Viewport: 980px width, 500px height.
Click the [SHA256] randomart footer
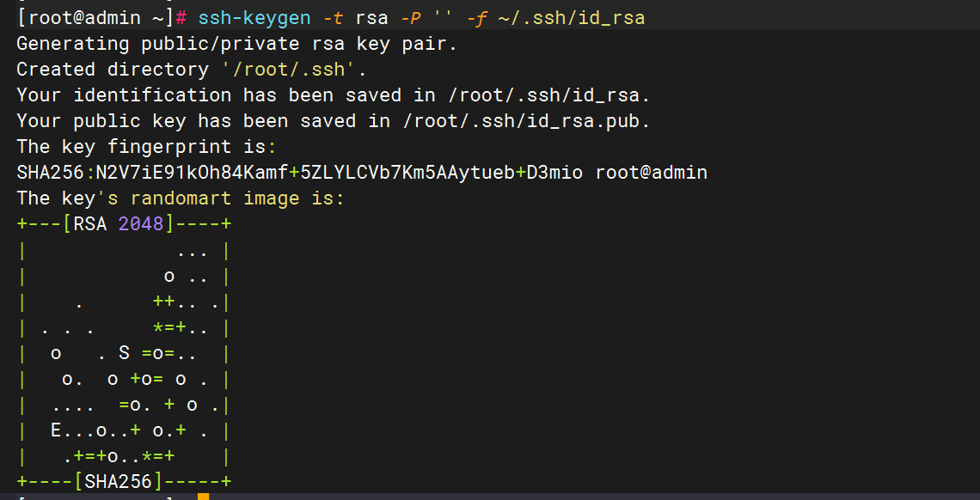[x=118, y=481]
